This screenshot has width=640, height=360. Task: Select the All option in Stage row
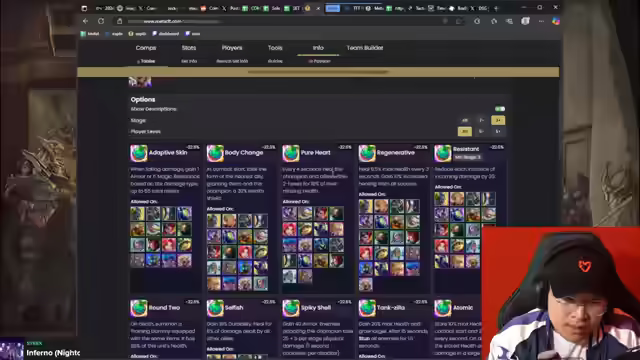[x=464, y=120]
